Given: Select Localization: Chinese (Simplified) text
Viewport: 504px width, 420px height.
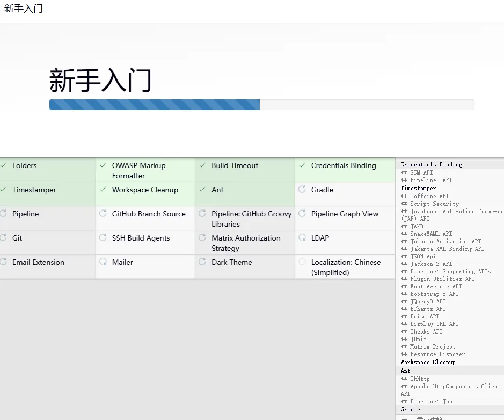Looking at the screenshot, I should pyautogui.click(x=346, y=267).
